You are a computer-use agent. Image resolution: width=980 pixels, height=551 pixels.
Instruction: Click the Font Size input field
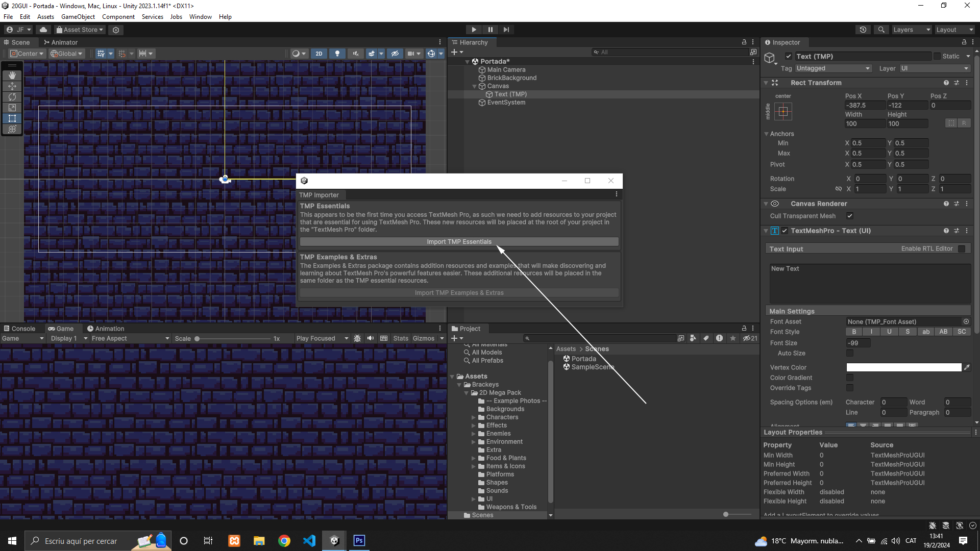pyautogui.click(x=858, y=343)
